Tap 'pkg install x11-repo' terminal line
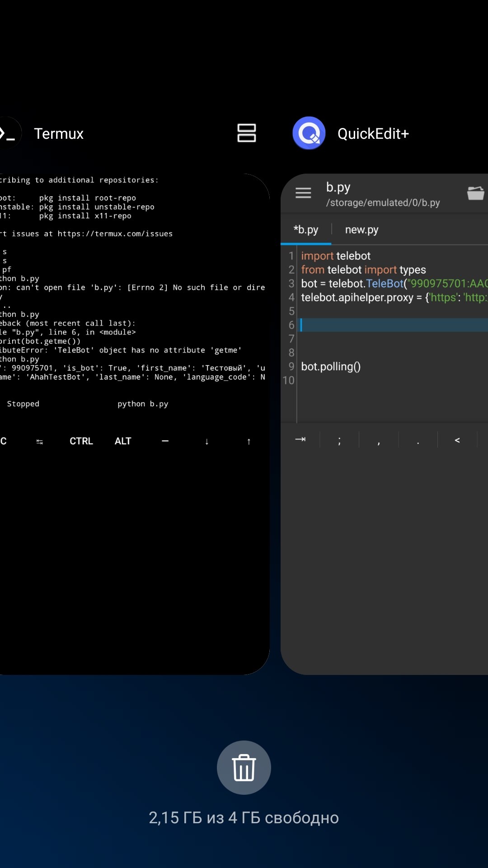This screenshot has width=488, height=868. [85, 216]
